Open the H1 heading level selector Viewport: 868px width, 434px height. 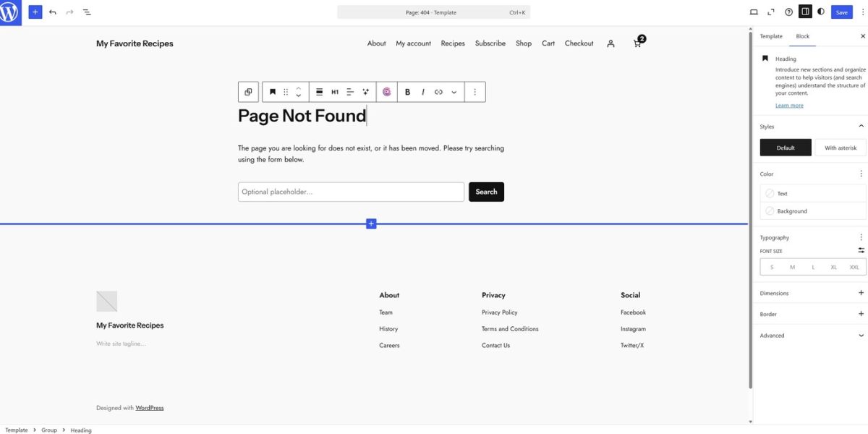334,91
